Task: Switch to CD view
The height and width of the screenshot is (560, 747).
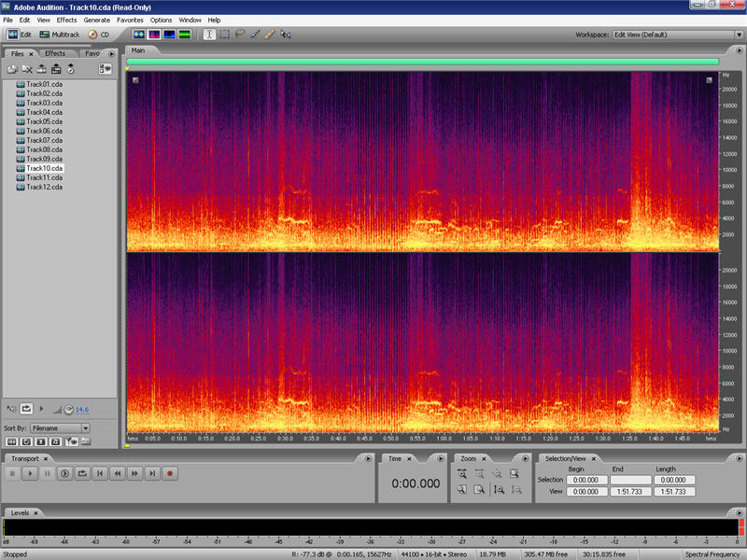Action: point(99,35)
